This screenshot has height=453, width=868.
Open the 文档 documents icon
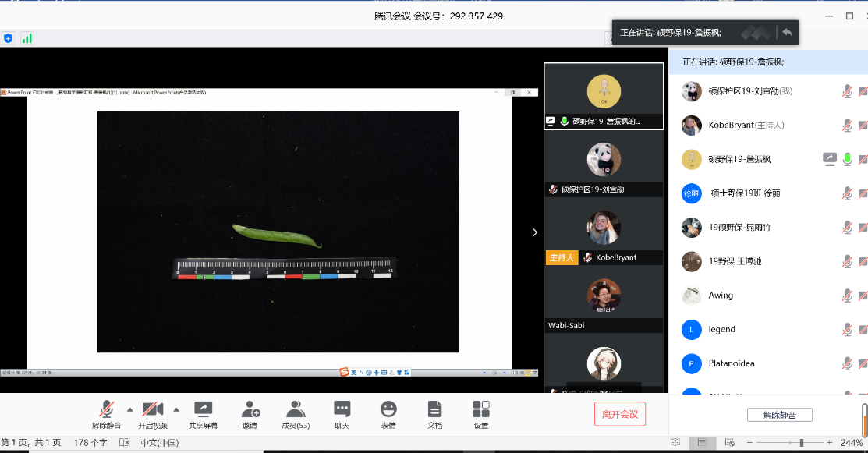pyautogui.click(x=434, y=409)
